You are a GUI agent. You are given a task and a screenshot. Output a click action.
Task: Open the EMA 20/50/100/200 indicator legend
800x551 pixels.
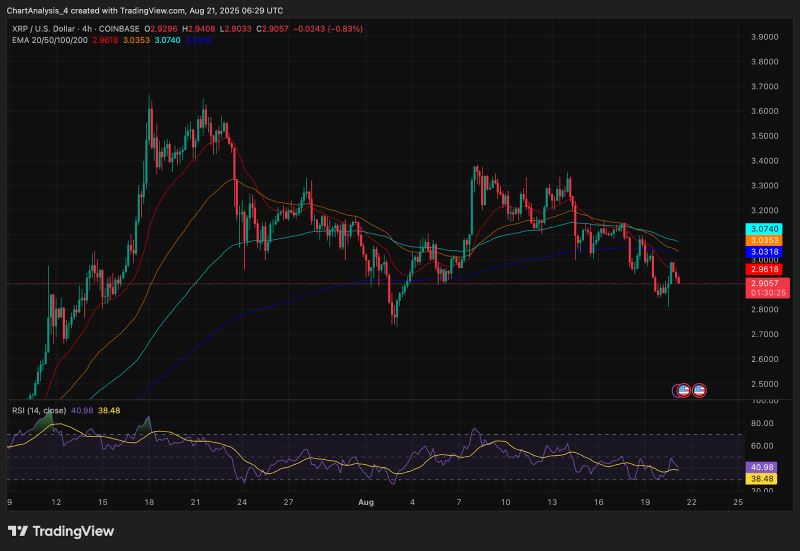click(x=48, y=42)
